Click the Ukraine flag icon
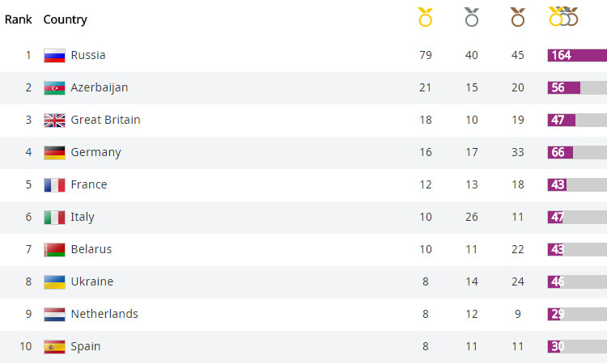 [54, 282]
